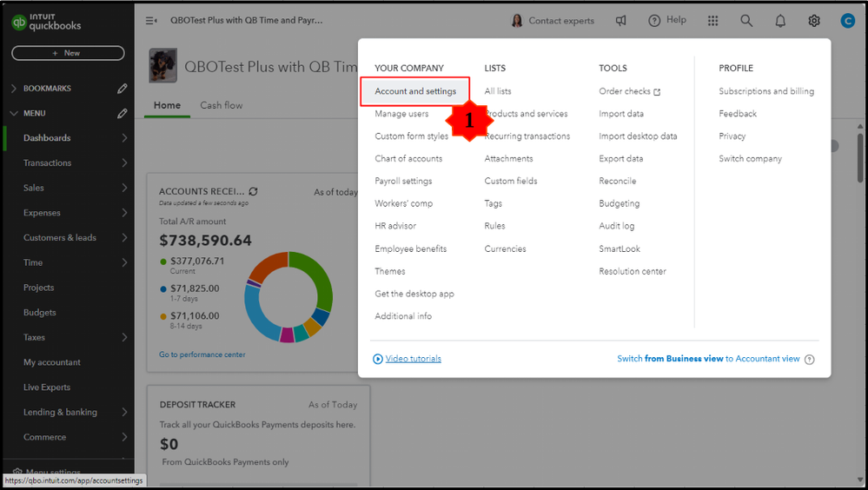Collapse the Menu section
868x490 pixels.
(14, 113)
